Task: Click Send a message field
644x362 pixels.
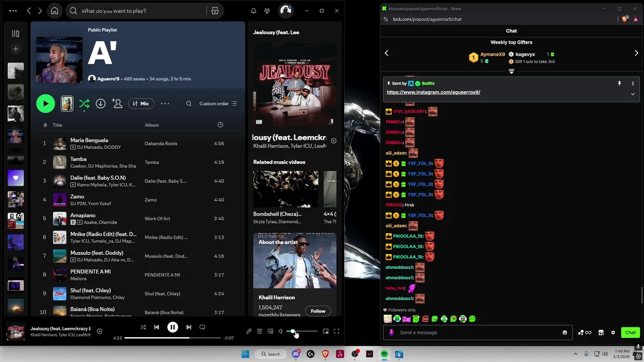Action: [x=478, y=332]
